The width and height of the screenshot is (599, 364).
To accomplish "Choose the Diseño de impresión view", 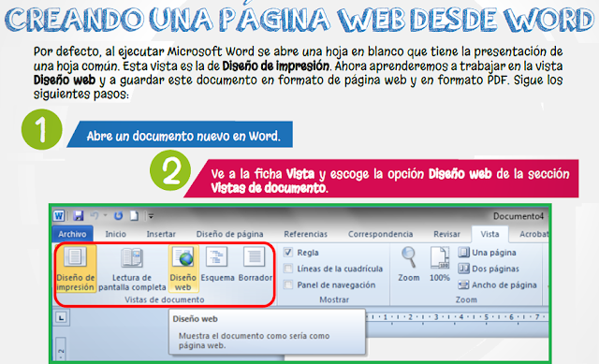I will point(75,269).
